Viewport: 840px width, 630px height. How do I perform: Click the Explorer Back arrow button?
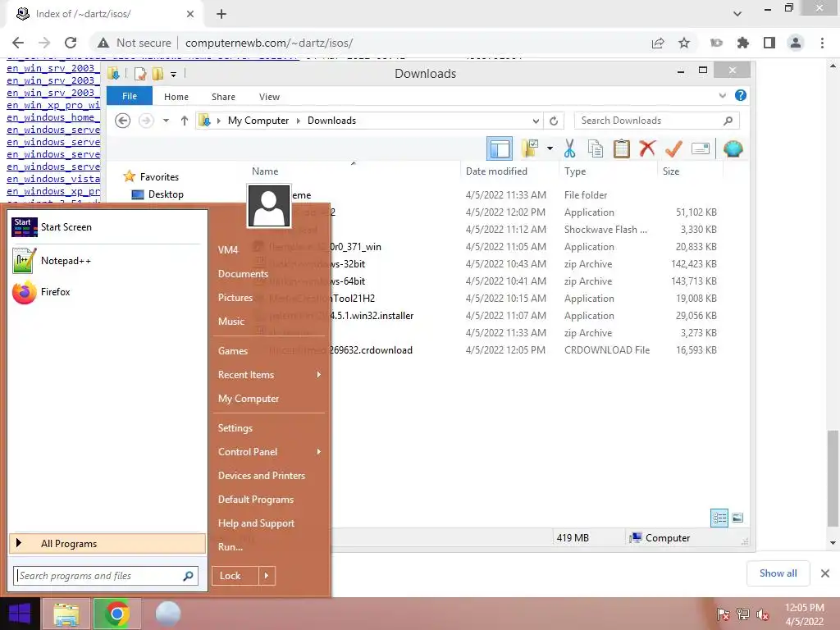pos(123,121)
